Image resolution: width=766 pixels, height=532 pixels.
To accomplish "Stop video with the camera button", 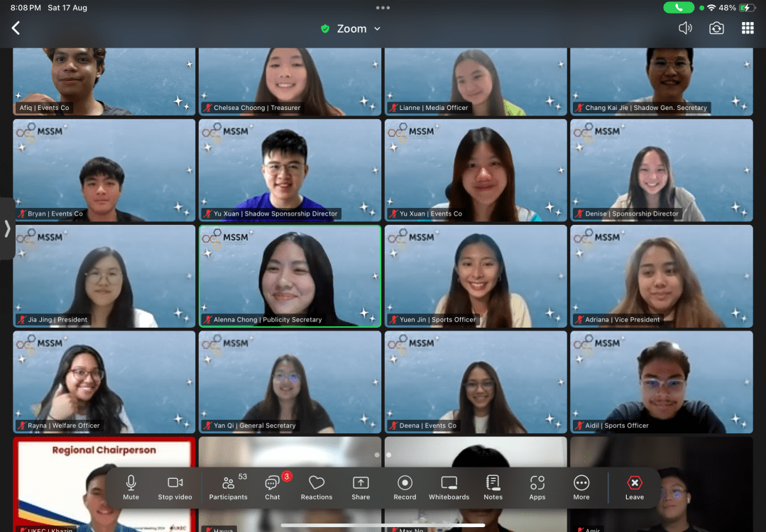I will point(175,487).
